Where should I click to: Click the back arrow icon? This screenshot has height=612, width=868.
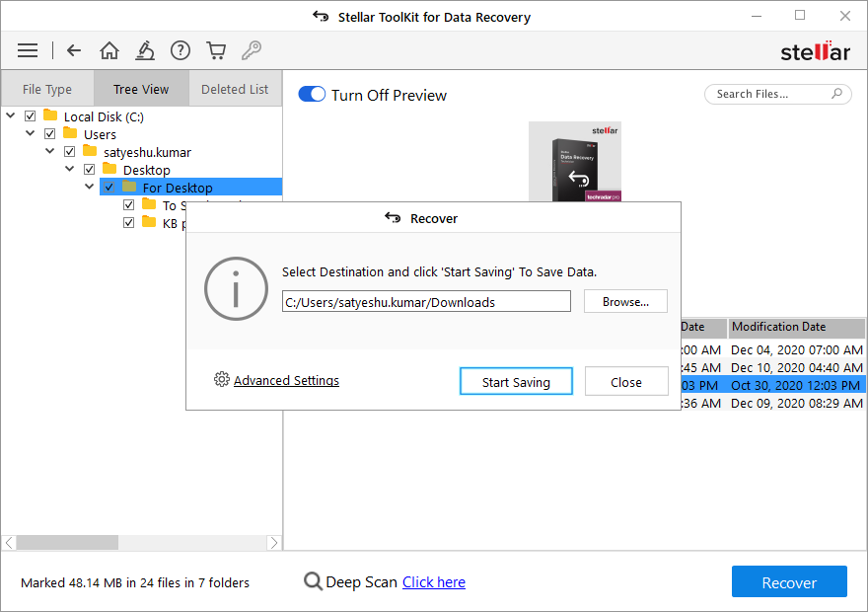point(74,50)
